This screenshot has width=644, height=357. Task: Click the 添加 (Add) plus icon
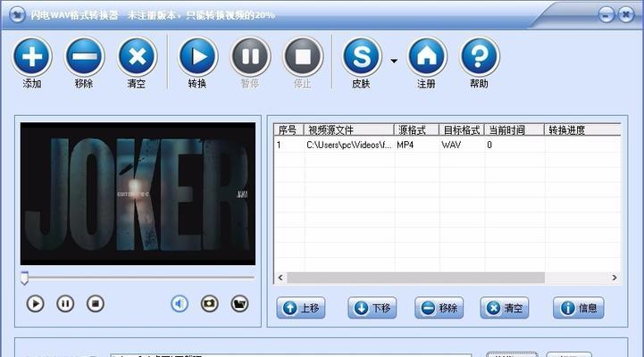click(x=32, y=56)
